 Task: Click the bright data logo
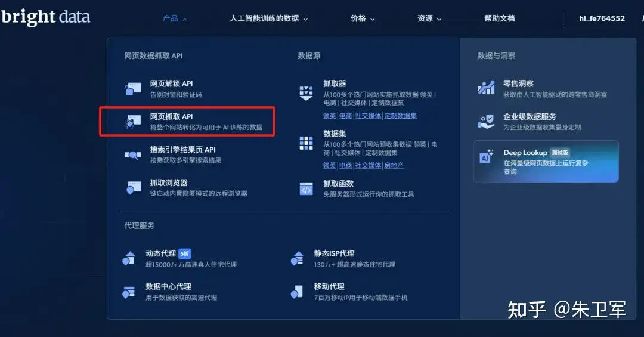pyautogui.click(x=45, y=17)
